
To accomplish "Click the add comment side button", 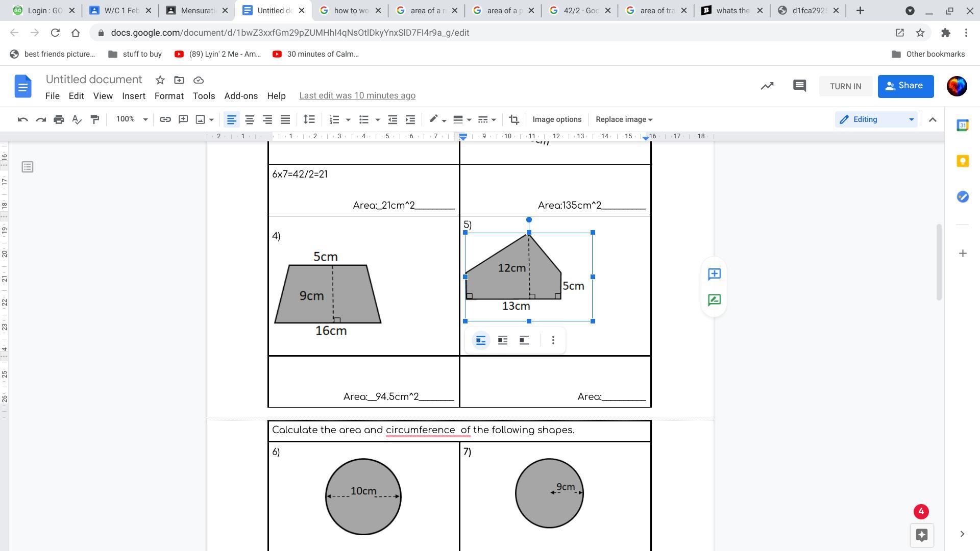I will click(714, 274).
